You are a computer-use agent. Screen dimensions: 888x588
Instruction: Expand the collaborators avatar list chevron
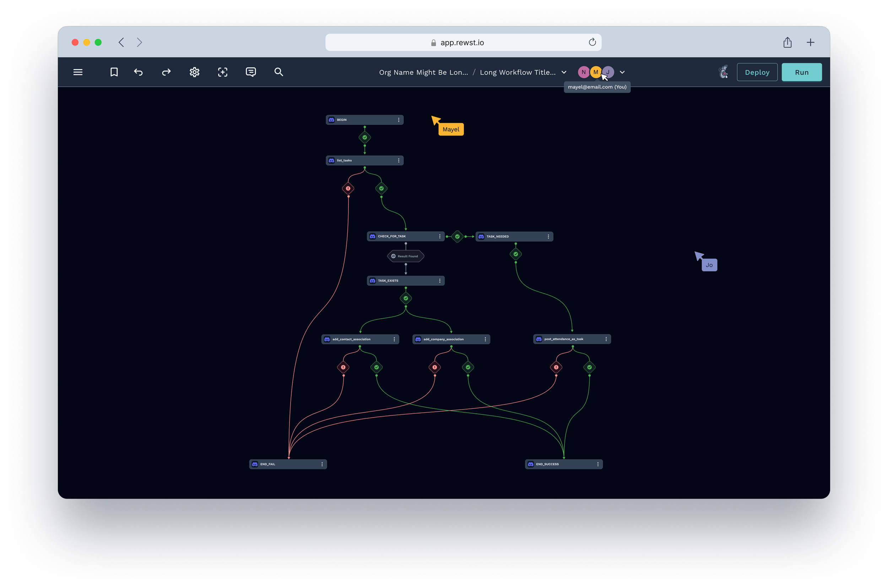point(622,72)
